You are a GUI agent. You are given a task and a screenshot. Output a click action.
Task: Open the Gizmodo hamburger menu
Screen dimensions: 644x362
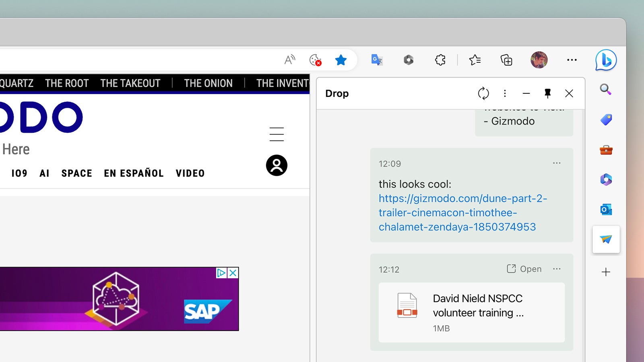point(277,134)
